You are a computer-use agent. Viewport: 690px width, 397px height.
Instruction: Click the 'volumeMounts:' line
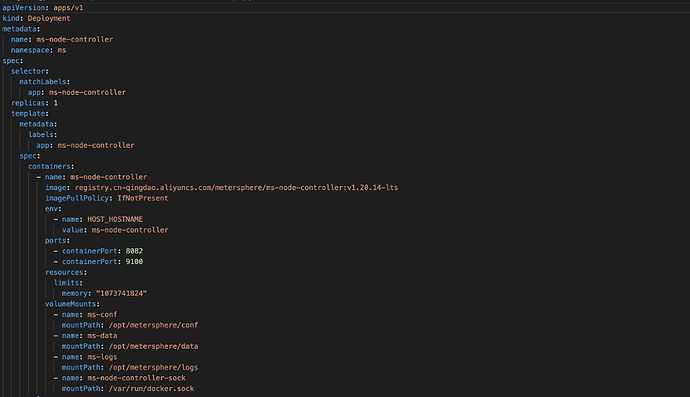[72, 304]
